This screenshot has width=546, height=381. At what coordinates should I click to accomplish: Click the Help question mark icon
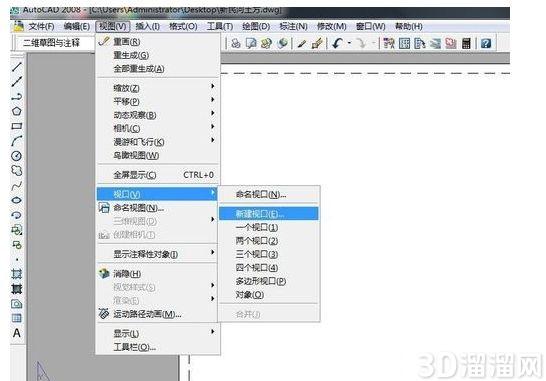pos(486,43)
